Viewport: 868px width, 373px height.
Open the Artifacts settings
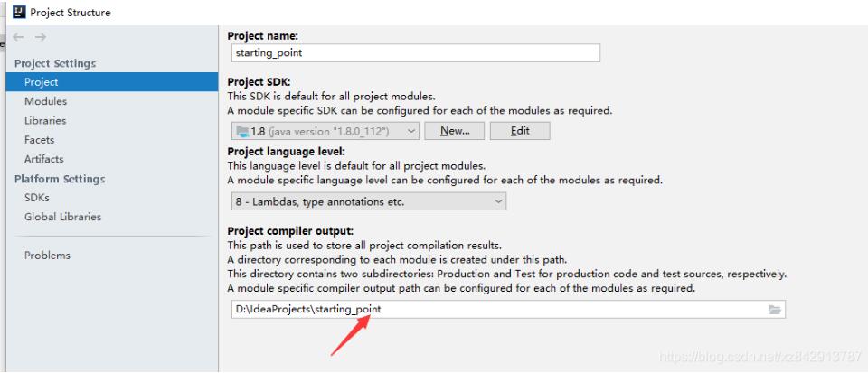click(x=44, y=159)
